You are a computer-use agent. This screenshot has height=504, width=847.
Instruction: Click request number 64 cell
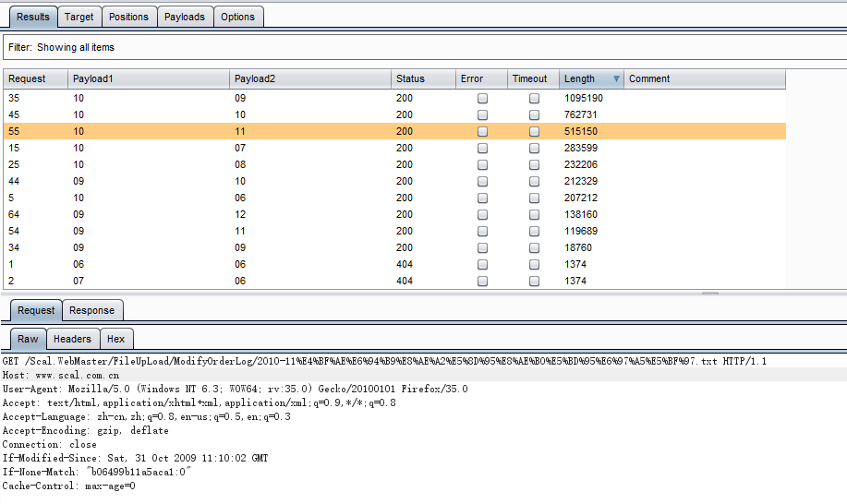(14, 215)
